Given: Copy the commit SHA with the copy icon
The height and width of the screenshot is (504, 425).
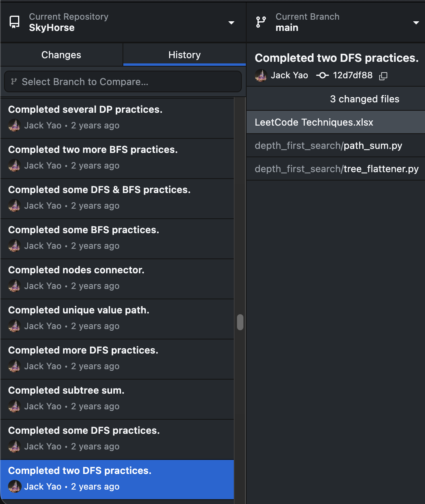Looking at the screenshot, I should (x=383, y=76).
